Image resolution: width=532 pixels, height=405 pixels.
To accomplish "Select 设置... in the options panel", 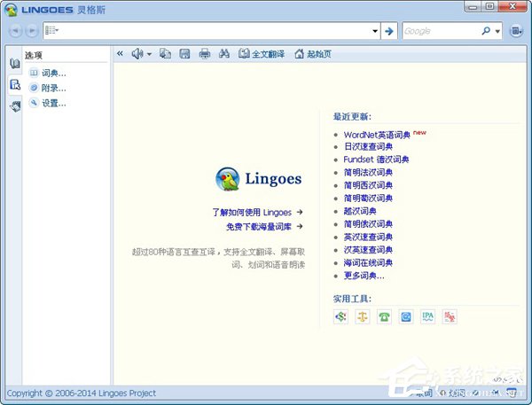I will tap(53, 103).
